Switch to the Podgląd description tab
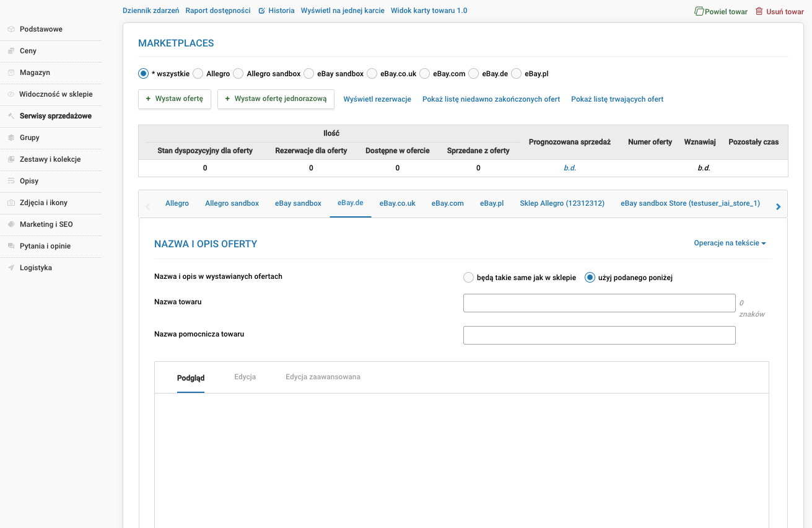 click(x=191, y=377)
